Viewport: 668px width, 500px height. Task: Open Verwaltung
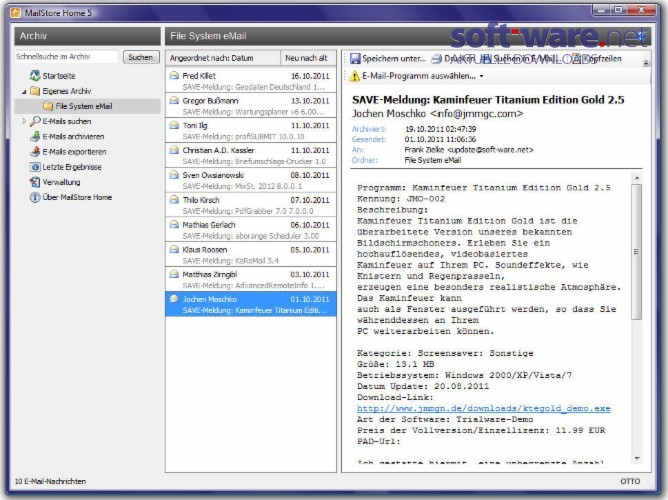pos(61,182)
